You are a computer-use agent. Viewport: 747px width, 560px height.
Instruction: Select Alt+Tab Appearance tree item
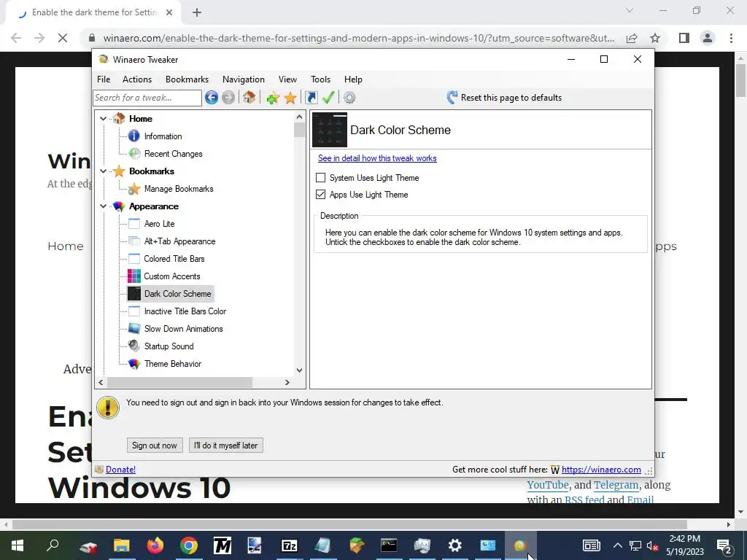click(x=179, y=241)
